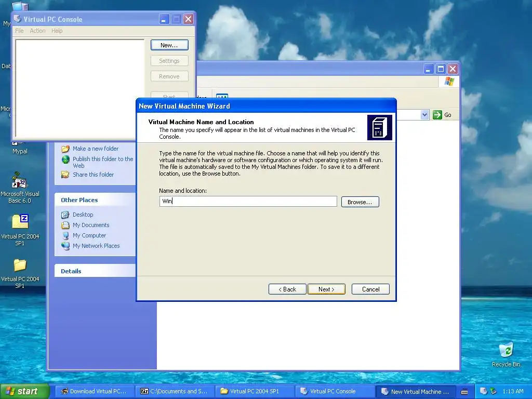The height and width of the screenshot is (399, 532).
Task: Minimize the Virtual PC Console window
Action: click(164, 19)
